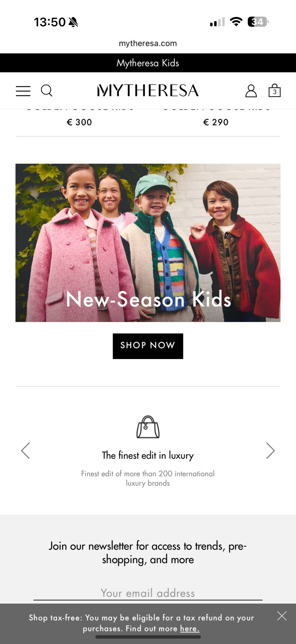Open the shopping bag with 3 items
Image resolution: width=296 pixels, height=644 pixels.
click(x=275, y=90)
